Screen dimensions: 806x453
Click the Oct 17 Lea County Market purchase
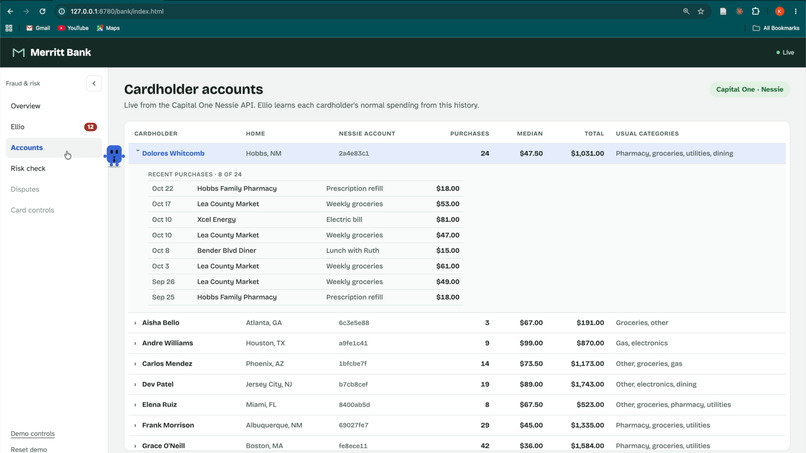click(305, 204)
